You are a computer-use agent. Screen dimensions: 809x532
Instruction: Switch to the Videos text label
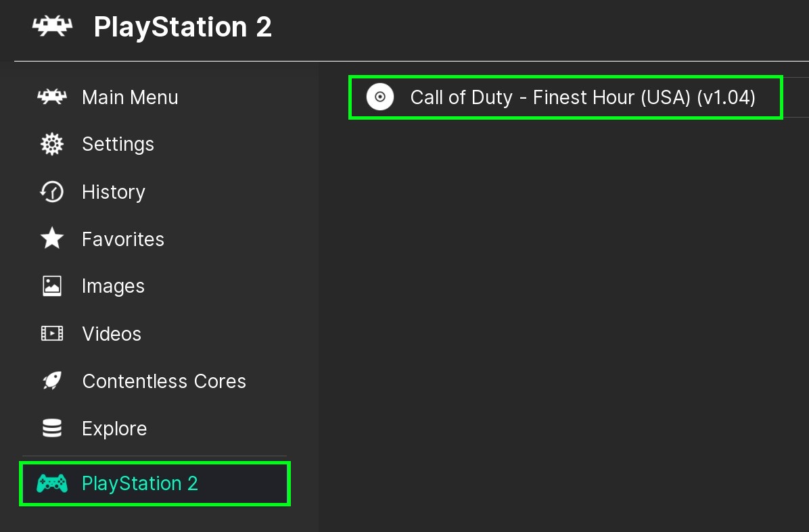pos(112,334)
